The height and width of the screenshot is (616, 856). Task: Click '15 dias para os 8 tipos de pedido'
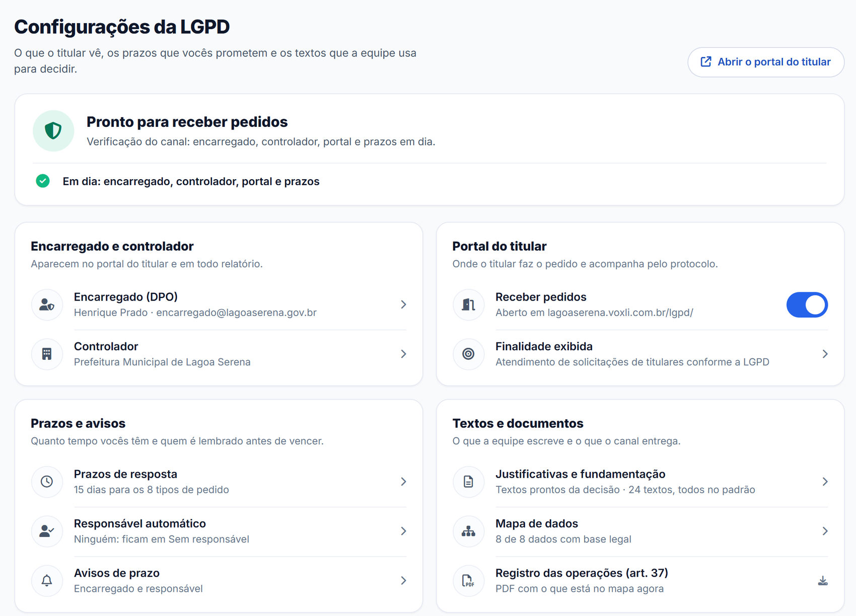coord(152,490)
